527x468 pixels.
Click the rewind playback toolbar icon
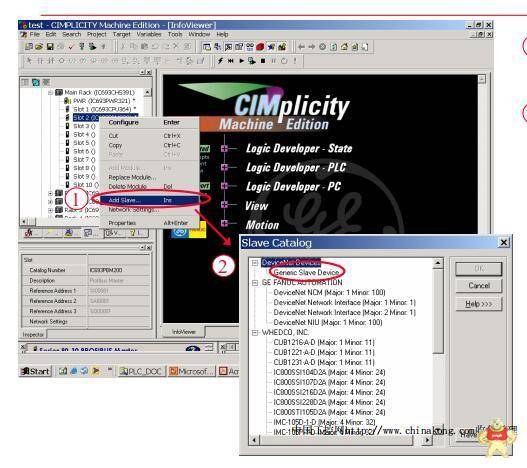231,61
